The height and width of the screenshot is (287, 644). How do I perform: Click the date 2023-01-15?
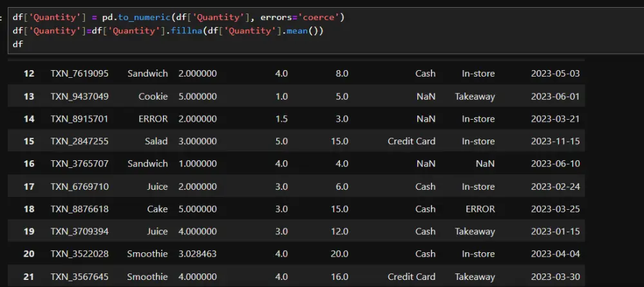pos(555,231)
